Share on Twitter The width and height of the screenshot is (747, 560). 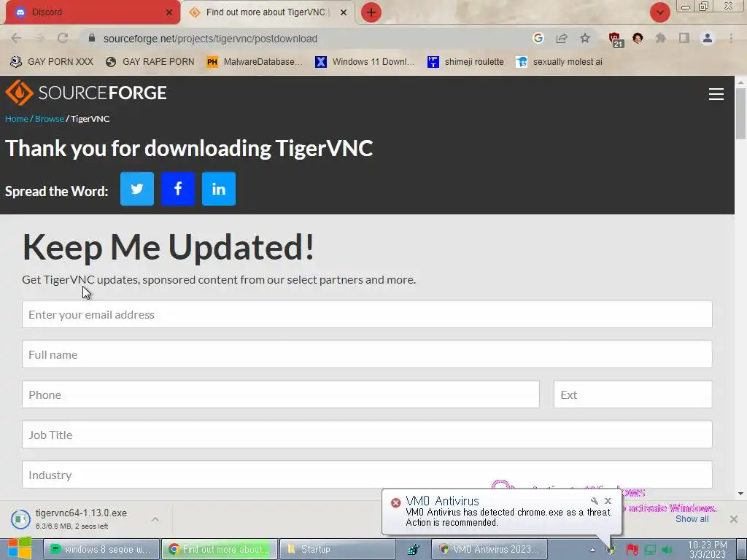[x=137, y=189]
